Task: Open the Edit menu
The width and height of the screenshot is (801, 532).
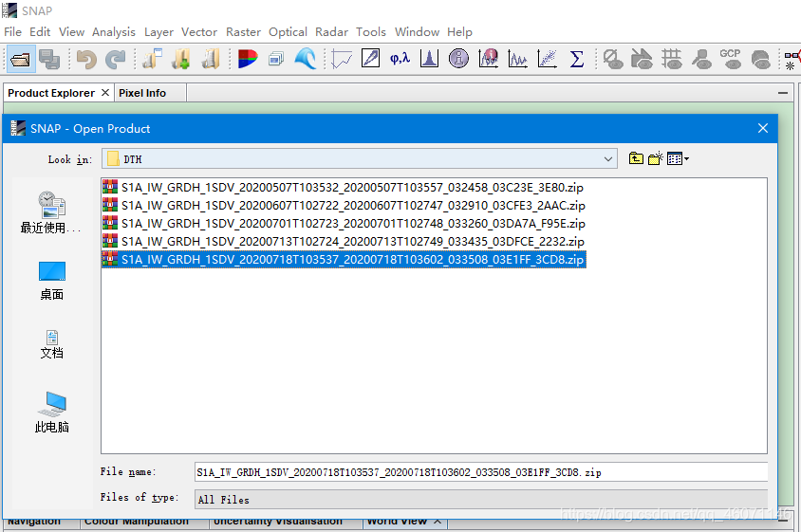Action: [40, 31]
